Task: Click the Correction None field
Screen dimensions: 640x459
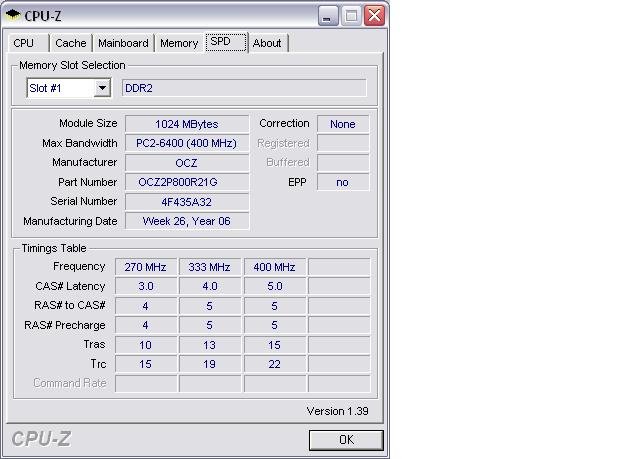Action: point(343,124)
